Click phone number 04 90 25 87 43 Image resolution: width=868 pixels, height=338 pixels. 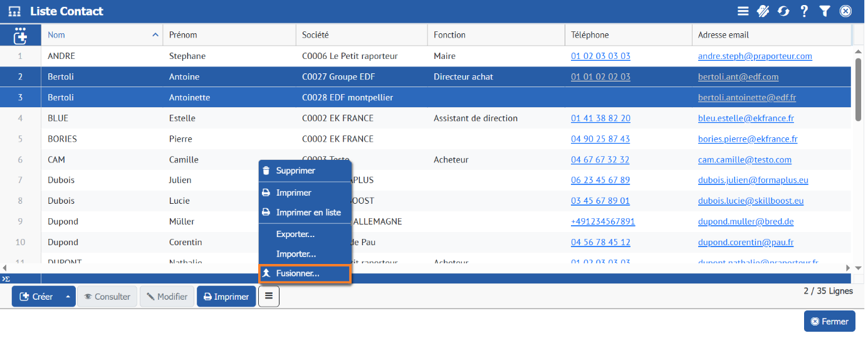600,139
